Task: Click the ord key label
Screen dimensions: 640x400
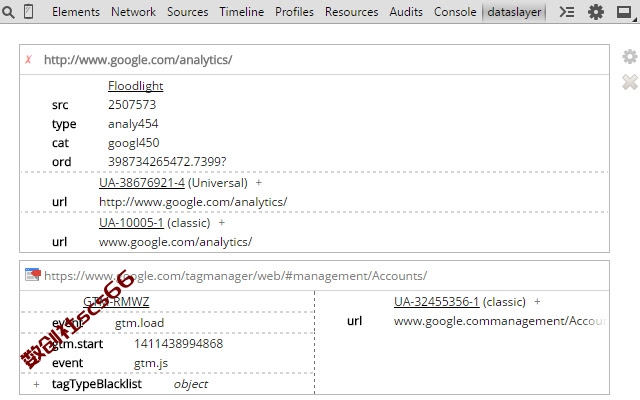Action: click(62, 162)
